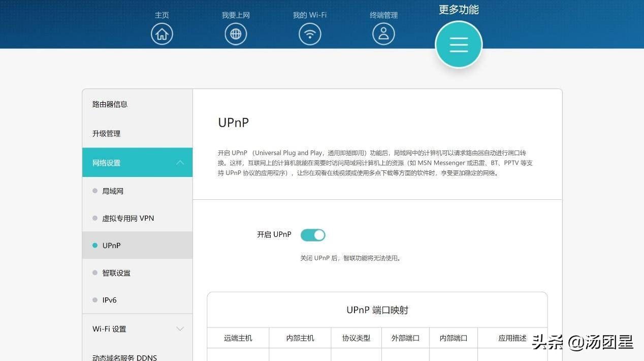Click the 内部主机 column header
The height and width of the screenshot is (361, 644).
300,338
